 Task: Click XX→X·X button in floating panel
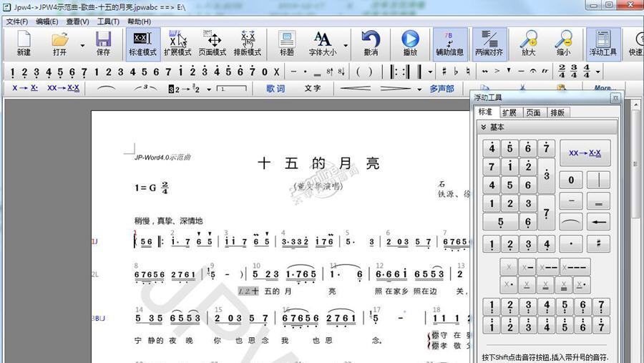tap(585, 153)
